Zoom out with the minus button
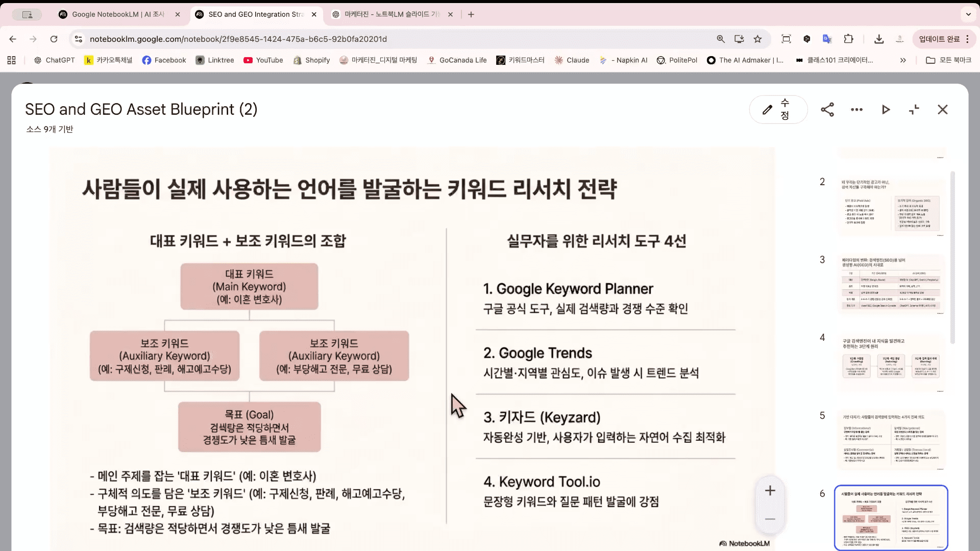 tap(770, 519)
